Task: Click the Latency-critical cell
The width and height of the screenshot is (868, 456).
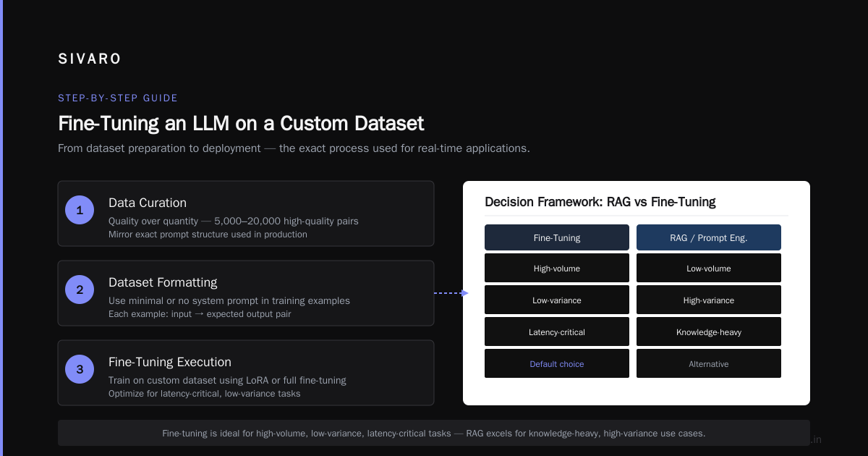Action: click(557, 332)
